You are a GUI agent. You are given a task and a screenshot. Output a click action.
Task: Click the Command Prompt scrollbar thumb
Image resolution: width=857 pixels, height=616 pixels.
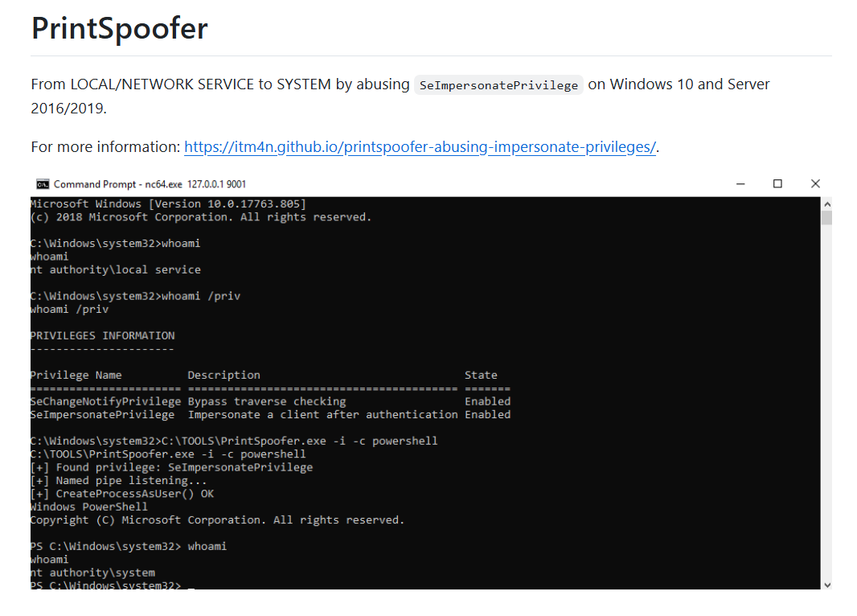tap(827, 218)
